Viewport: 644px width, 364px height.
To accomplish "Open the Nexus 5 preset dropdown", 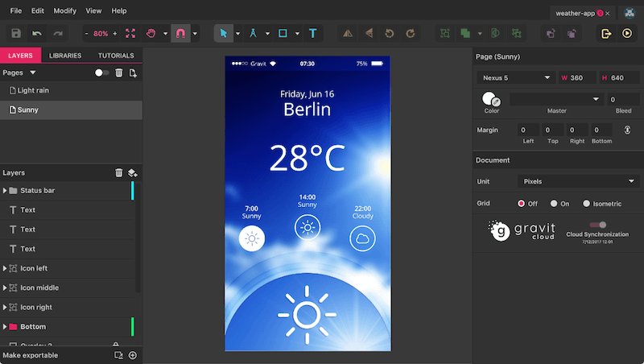I will 516,77.
